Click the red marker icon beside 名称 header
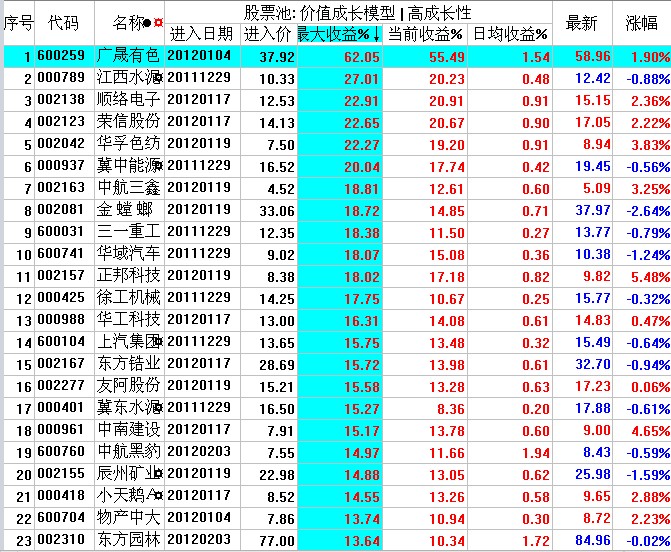The image size is (671, 552). tap(159, 23)
